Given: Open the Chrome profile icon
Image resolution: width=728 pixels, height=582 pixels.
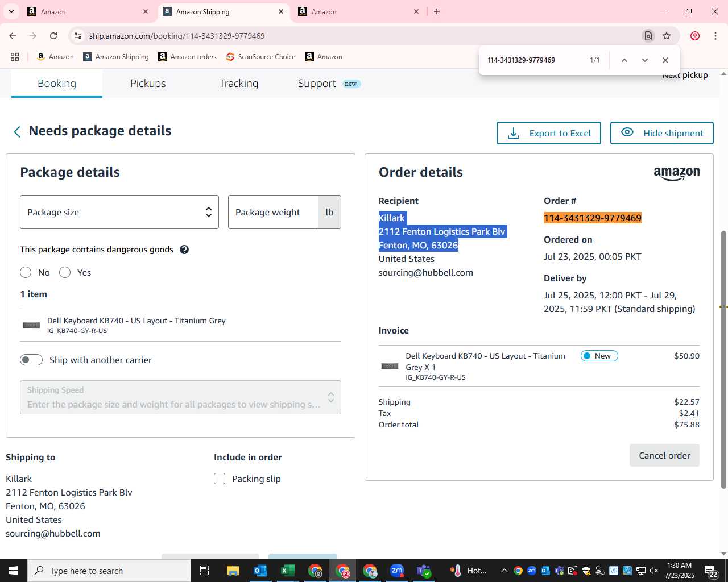Looking at the screenshot, I should click(x=695, y=36).
